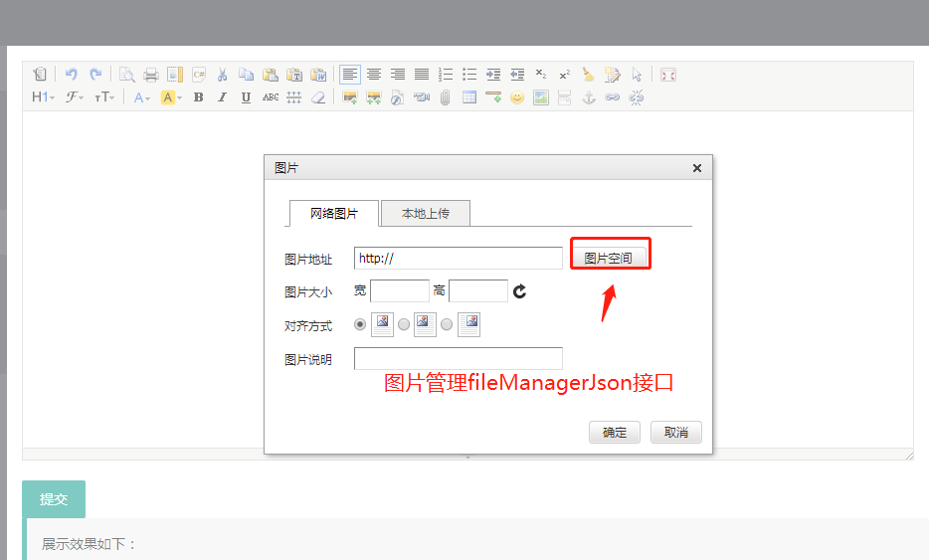Switch to the 本地上传 tab
Screen dimensions: 929x560
coord(426,214)
